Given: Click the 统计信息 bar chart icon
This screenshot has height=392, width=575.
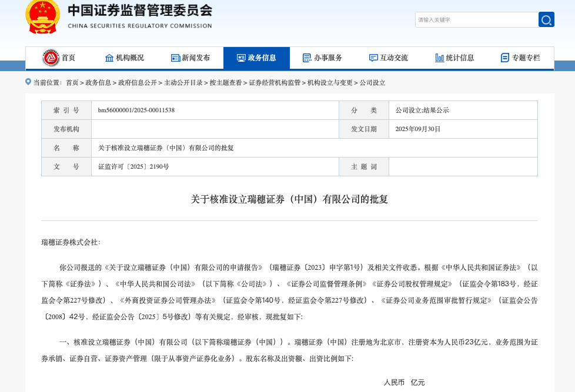Looking at the screenshot, I should click(439, 58).
